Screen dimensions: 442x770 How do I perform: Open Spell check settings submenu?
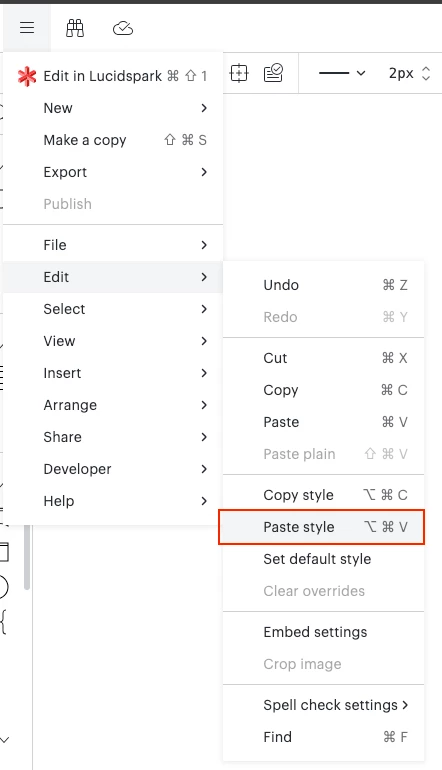point(324,705)
